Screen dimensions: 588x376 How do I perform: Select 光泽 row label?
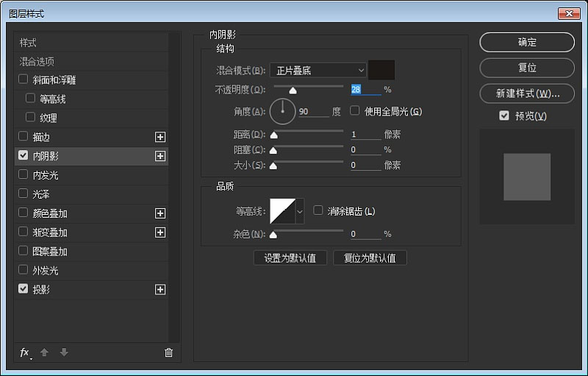[41, 194]
